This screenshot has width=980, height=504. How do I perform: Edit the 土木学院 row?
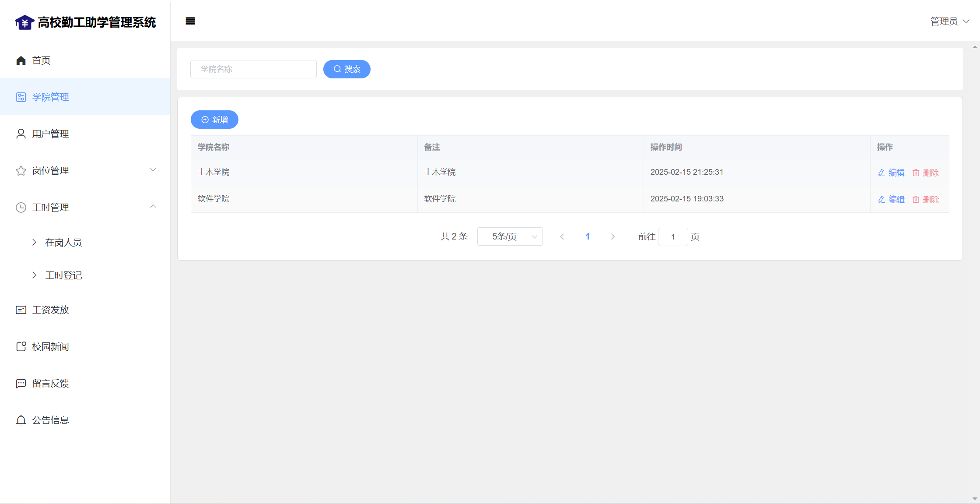coord(891,173)
